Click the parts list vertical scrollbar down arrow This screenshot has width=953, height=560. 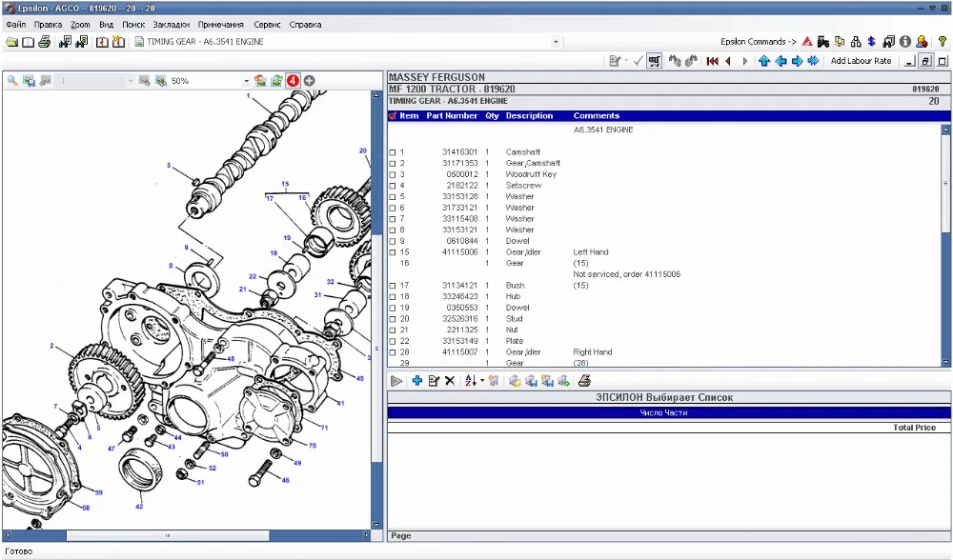[945, 362]
